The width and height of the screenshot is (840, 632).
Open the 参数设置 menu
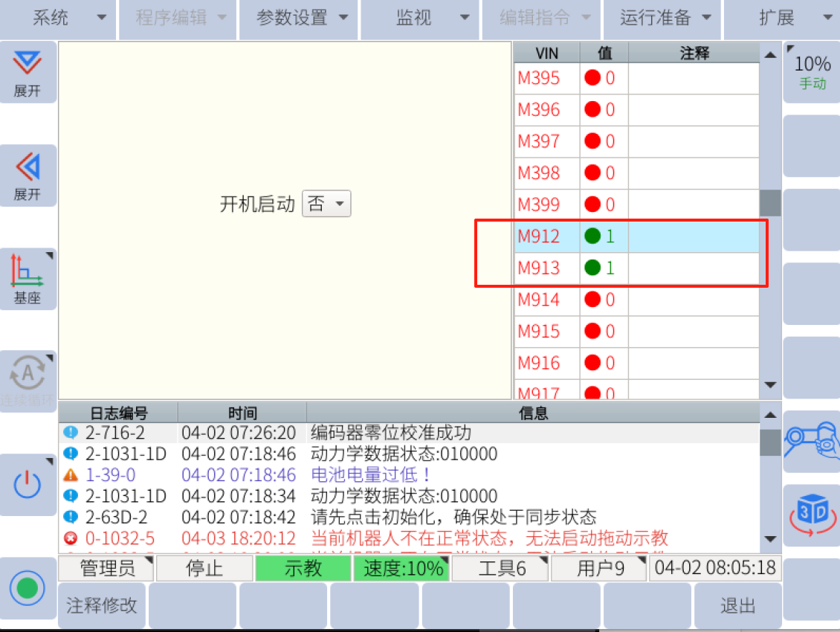tap(299, 19)
